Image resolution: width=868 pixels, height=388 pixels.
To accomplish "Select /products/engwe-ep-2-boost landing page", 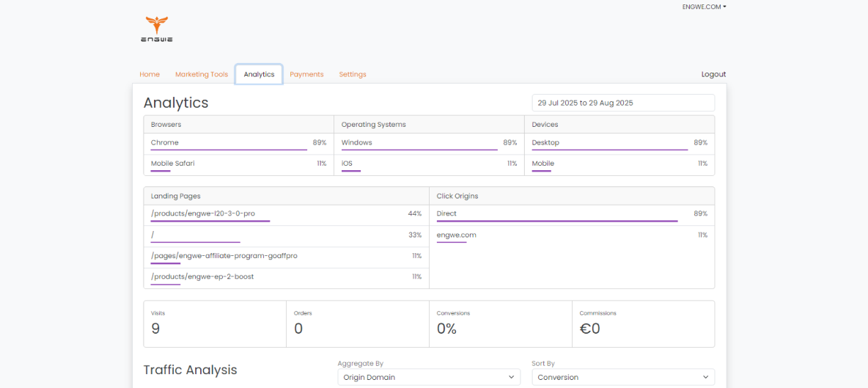I will pyautogui.click(x=286, y=278).
